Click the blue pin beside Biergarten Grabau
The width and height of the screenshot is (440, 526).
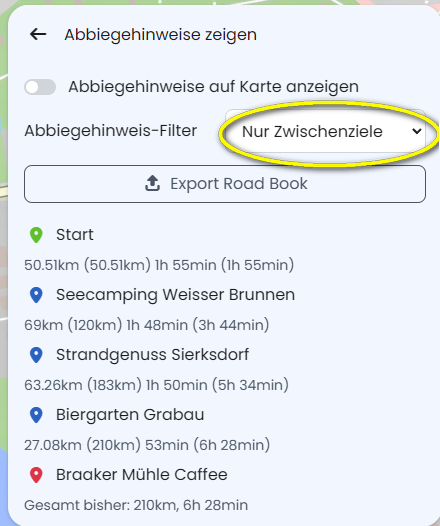point(36,415)
